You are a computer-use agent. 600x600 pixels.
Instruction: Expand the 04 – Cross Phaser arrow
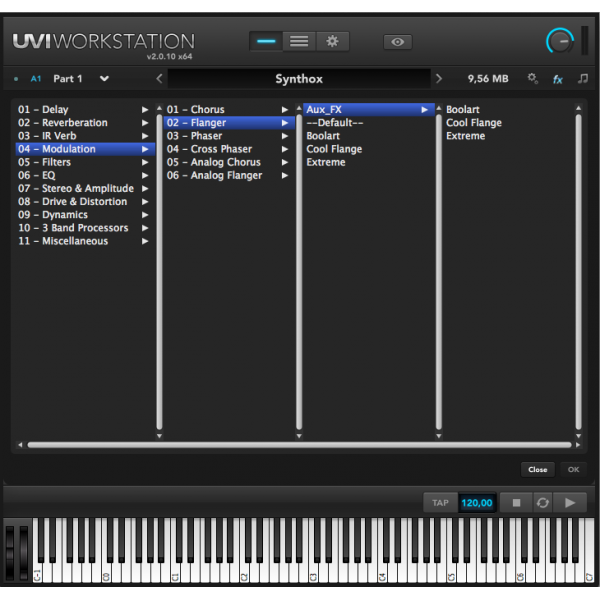[x=285, y=149]
